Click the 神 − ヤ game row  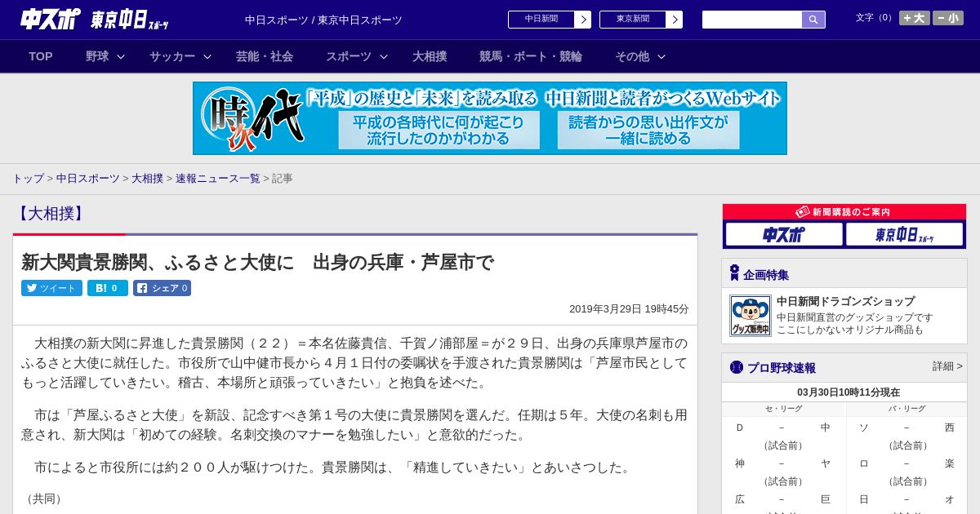(x=782, y=463)
